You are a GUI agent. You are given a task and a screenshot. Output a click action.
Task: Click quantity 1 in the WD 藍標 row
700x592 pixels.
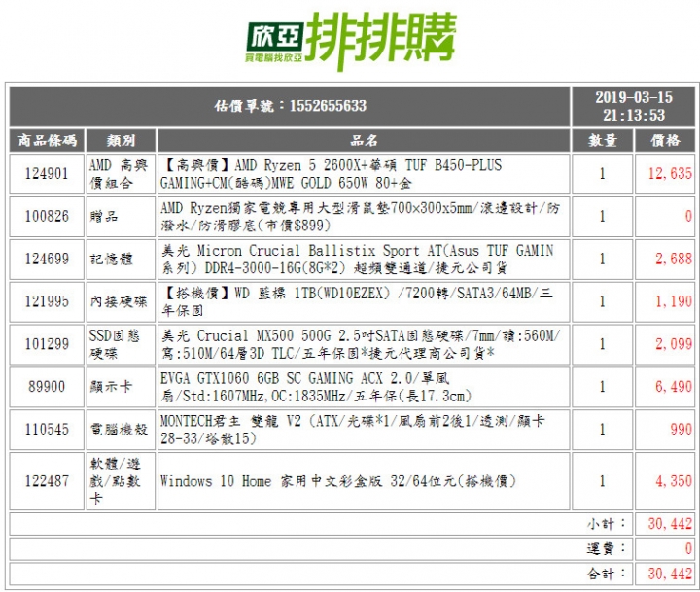click(x=602, y=301)
